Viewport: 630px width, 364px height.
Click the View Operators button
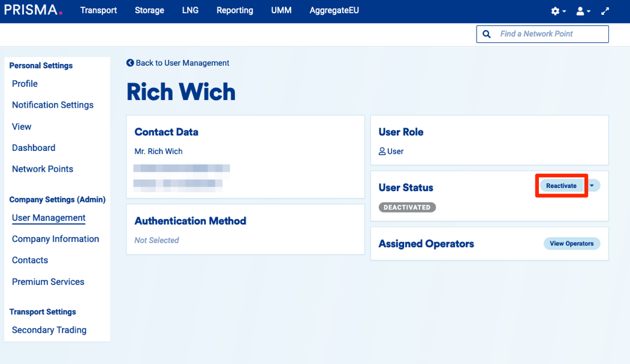571,244
